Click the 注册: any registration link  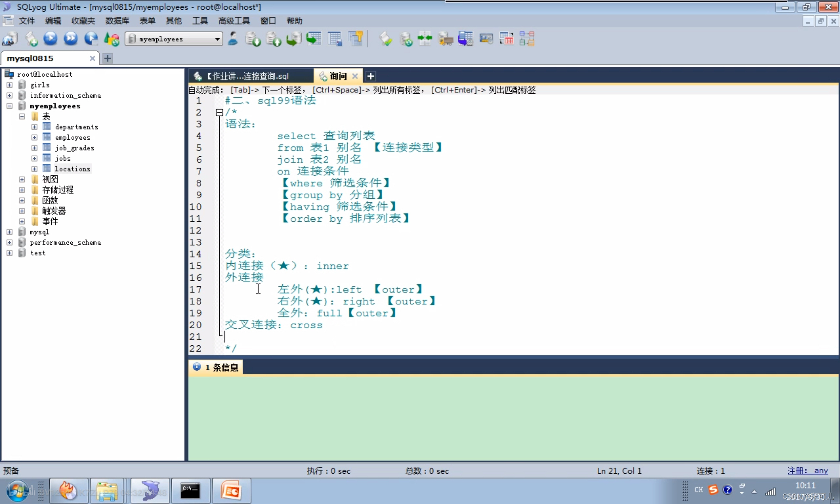pos(808,471)
